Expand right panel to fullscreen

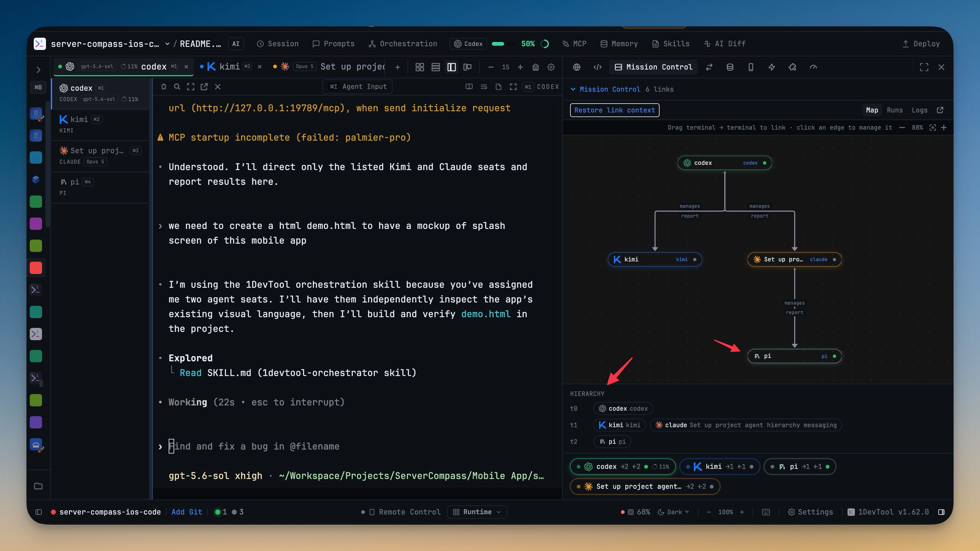[x=924, y=67]
